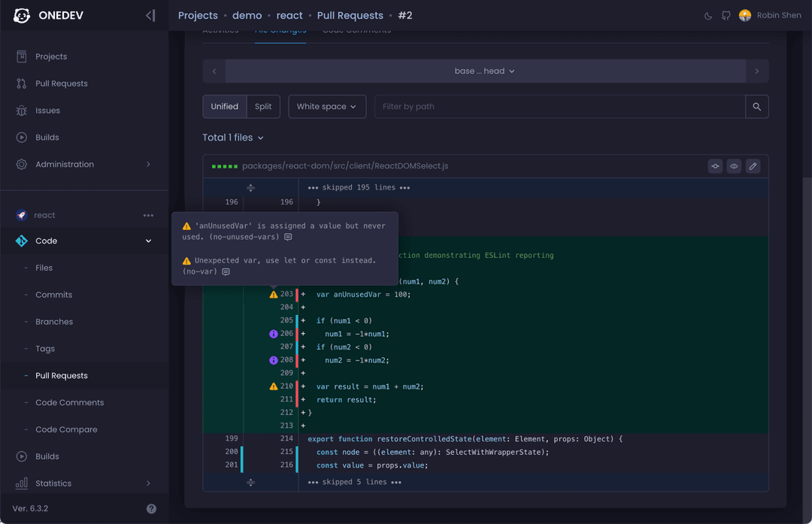Edit file with the pencil icon
This screenshot has width=812, height=524.
(753, 166)
